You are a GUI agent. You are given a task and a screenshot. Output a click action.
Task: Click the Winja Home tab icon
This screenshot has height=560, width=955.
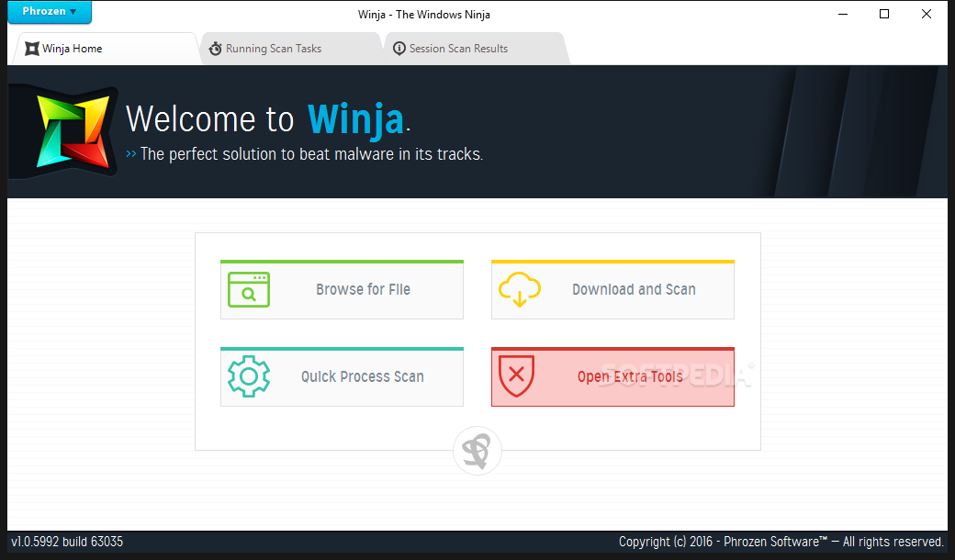click(31, 49)
